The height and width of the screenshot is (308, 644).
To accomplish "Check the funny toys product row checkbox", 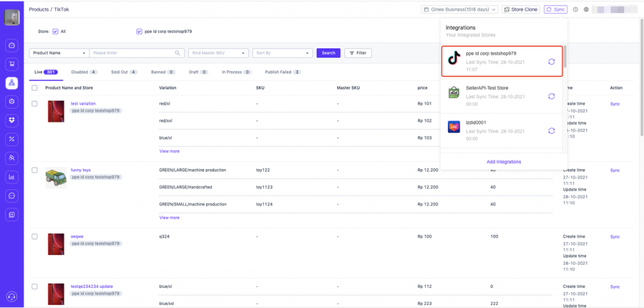I will (35, 170).
